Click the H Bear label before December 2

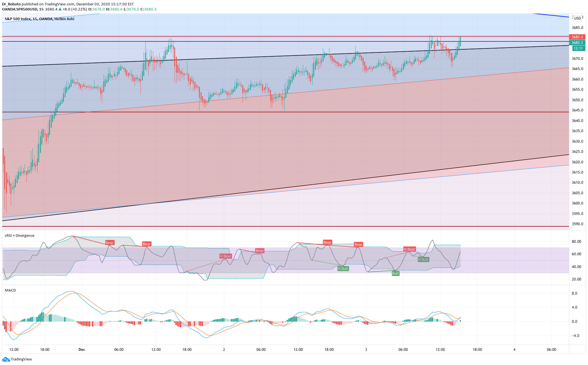(226, 256)
